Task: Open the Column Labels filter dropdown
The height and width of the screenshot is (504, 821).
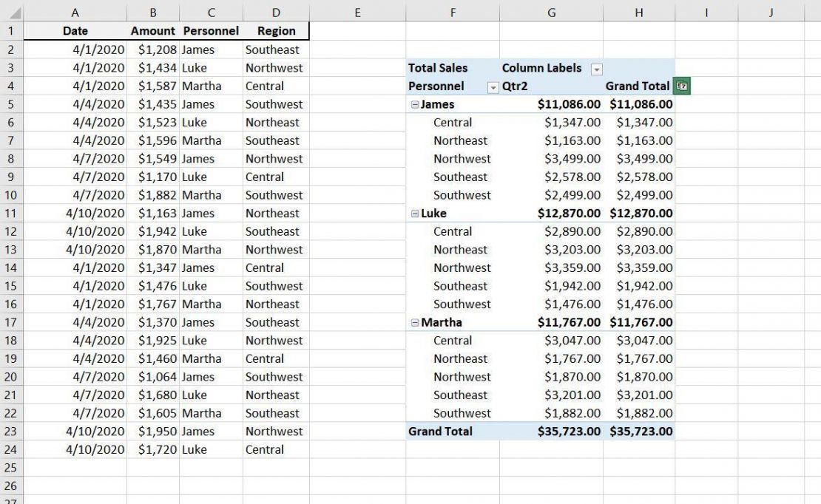Action: pyautogui.click(x=596, y=68)
